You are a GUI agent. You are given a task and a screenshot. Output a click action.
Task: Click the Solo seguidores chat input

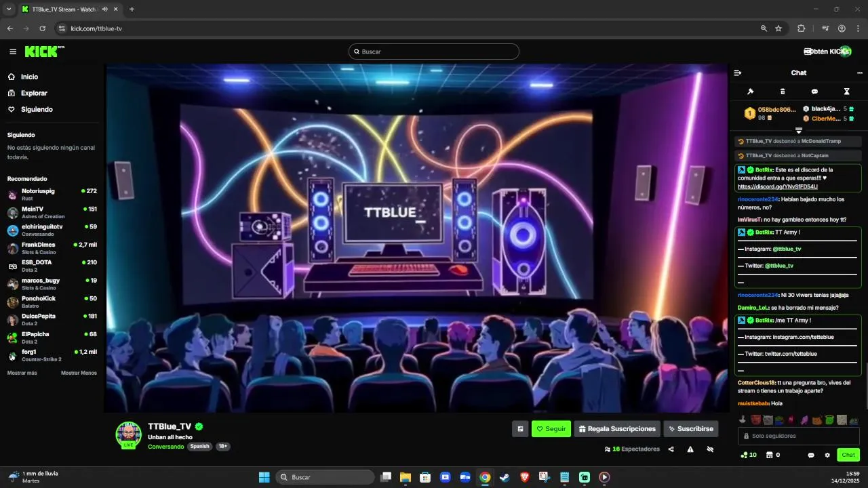pyautogui.click(x=798, y=436)
